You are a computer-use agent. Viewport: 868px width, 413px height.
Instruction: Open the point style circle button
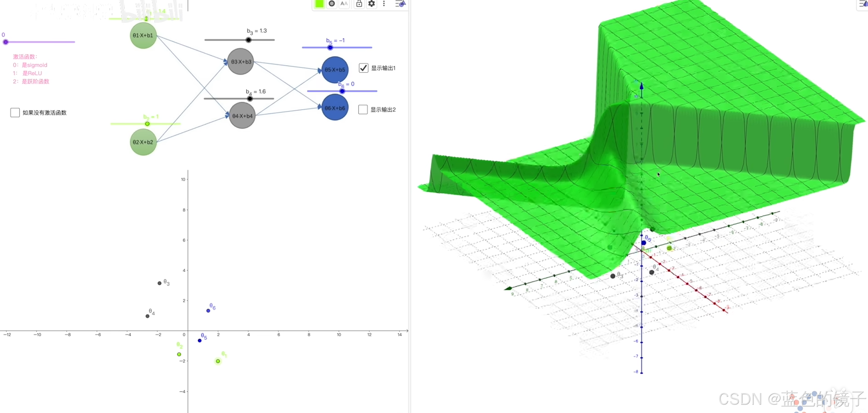click(x=332, y=4)
